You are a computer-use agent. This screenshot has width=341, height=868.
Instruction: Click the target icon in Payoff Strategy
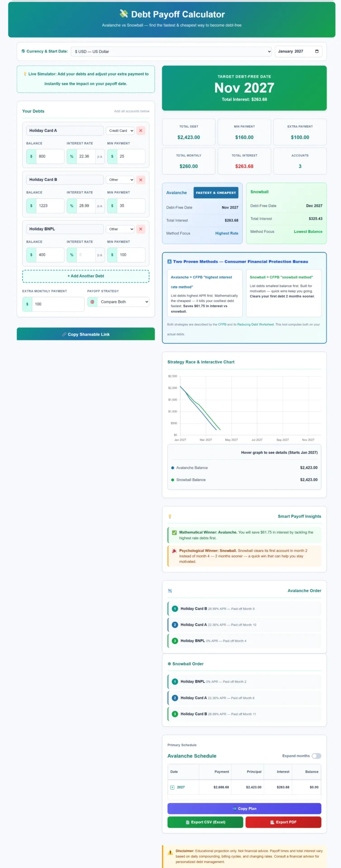[x=92, y=302]
